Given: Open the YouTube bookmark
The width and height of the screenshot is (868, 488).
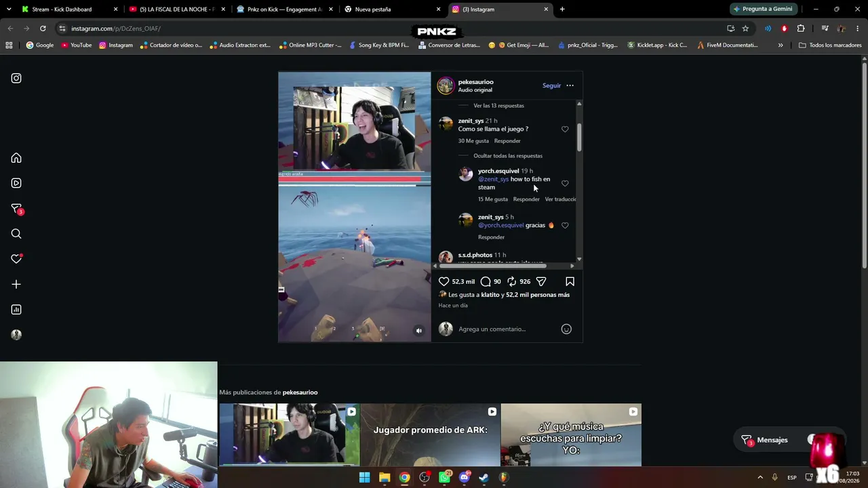Looking at the screenshot, I should (76, 45).
